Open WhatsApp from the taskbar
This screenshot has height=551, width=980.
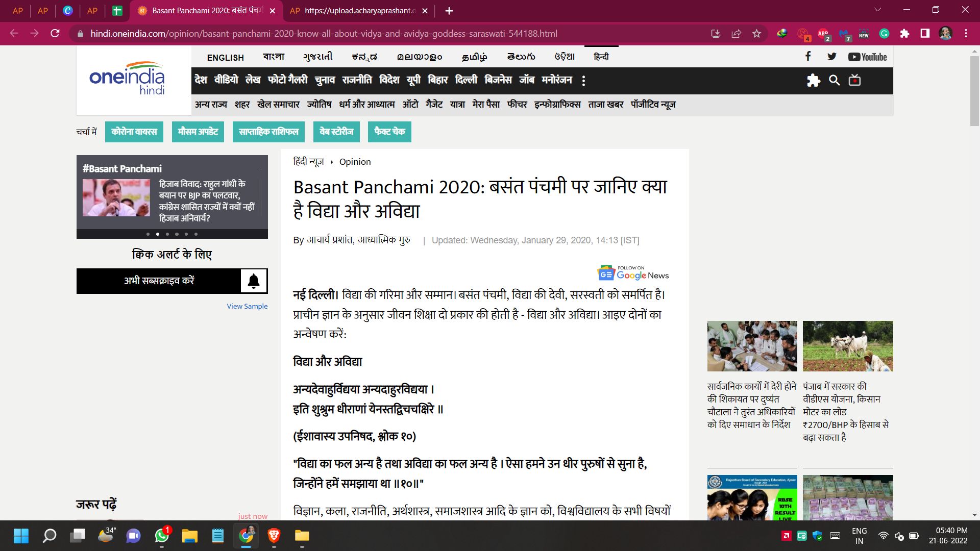(x=162, y=536)
